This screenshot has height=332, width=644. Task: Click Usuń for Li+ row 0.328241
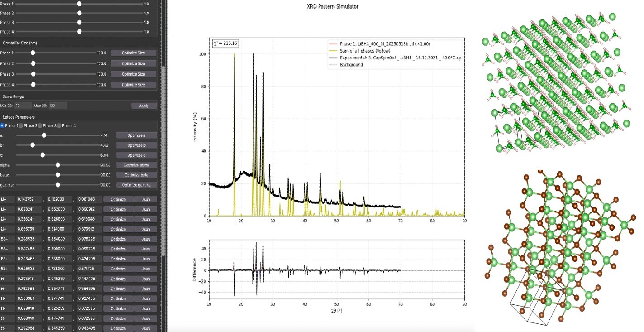pos(146,219)
